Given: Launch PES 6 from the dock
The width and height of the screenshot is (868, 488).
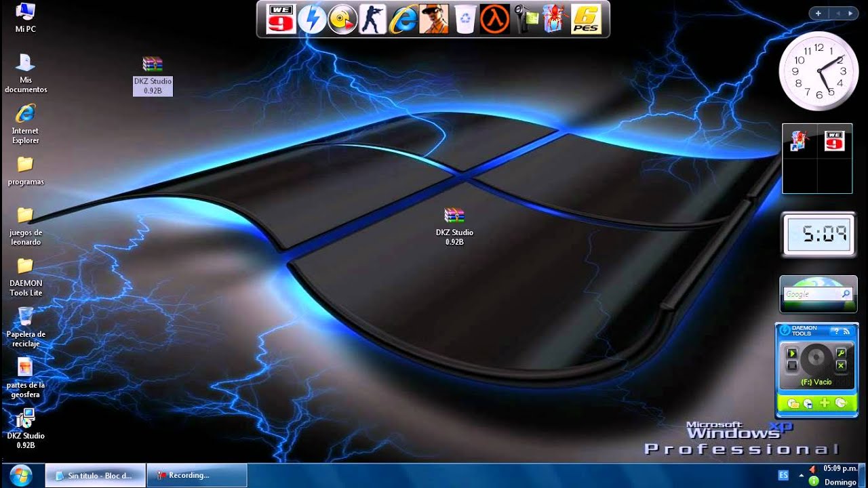Looking at the screenshot, I should pos(586,19).
